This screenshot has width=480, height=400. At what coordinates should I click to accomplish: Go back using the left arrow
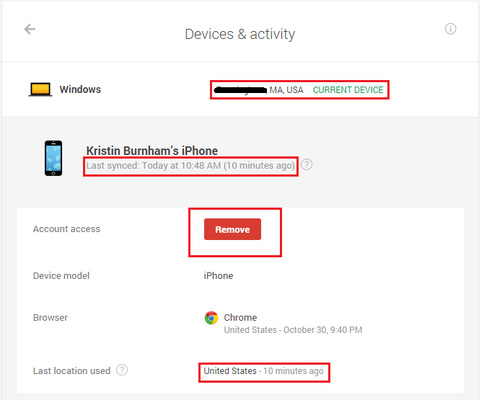pyautogui.click(x=30, y=29)
